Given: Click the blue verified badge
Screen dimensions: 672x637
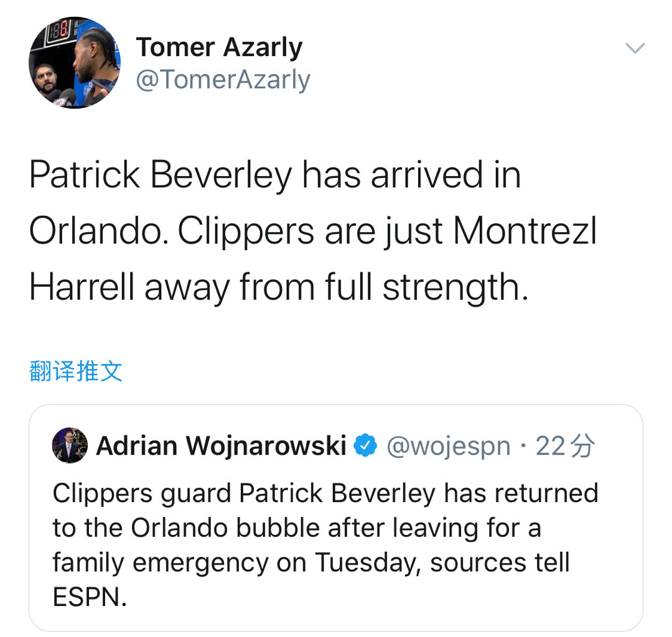Looking at the screenshot, I should tap(365, 445).
